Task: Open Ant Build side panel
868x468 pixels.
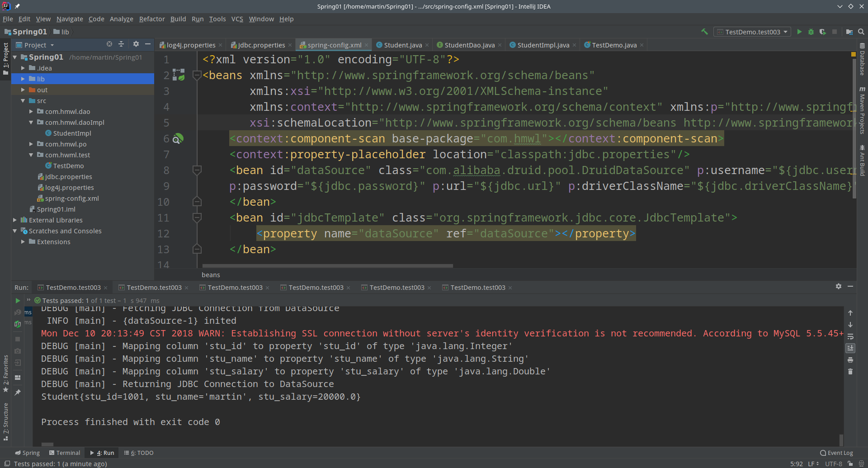Action: coord(862,161)
